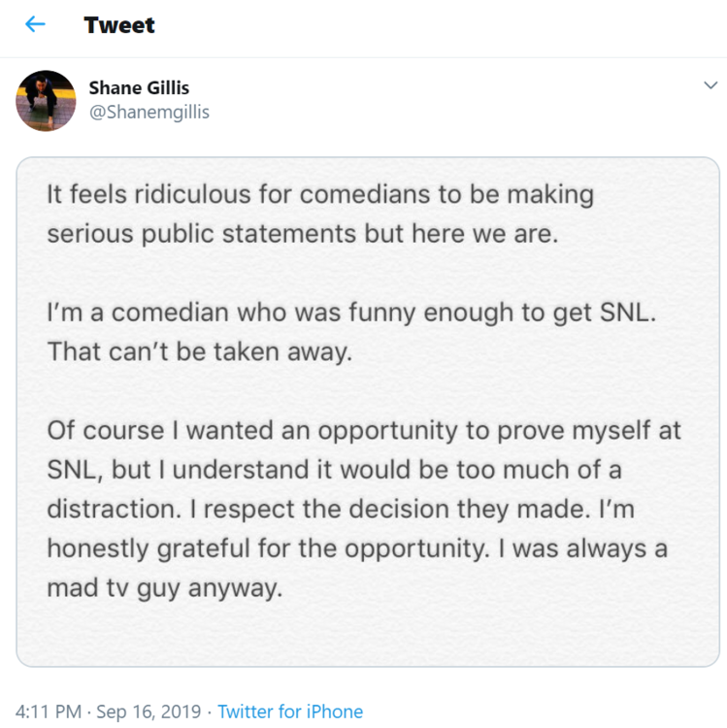Expand the tweet options chevron
This screenshot has width=727, height=728.
point(710,87)
